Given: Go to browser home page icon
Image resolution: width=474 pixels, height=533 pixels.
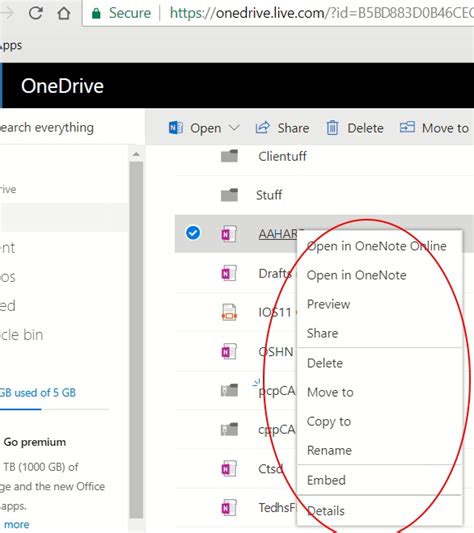Looking at the screenshot, I should tap(64, 13).
